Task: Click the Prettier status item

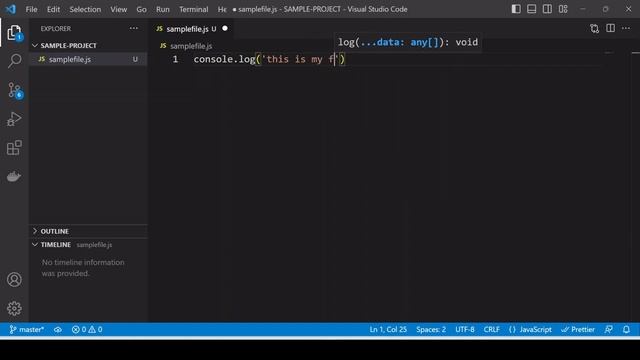Action: [x=578, y=329]
